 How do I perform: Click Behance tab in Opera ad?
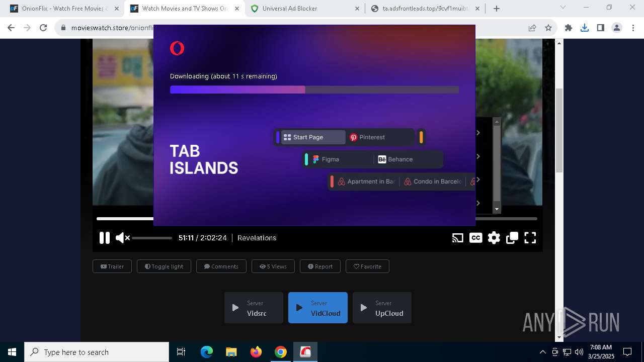409,159
